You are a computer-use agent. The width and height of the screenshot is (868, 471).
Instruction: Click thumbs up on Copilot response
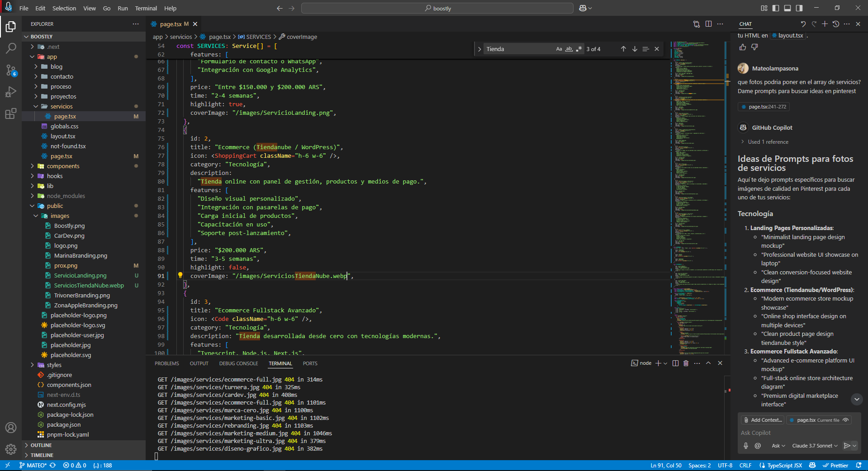(x=742, y=47)
